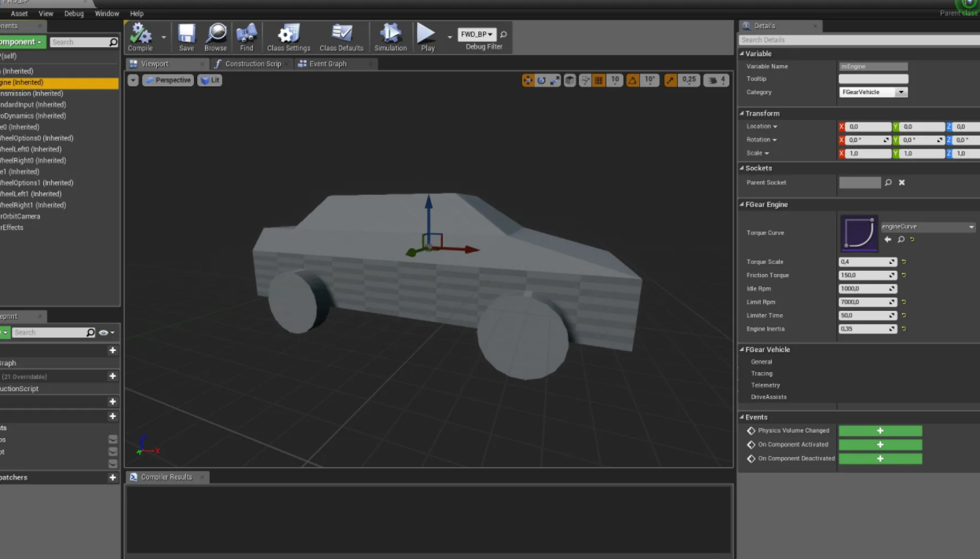The width and height of the screenshot is (980, 559).
Task: Switch to the Event Graph tab
Action: tap(327, 64)
